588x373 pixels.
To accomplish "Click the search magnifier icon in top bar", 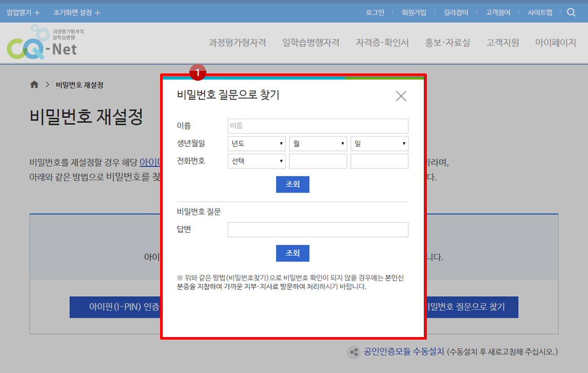I will [x=571, y=12].
